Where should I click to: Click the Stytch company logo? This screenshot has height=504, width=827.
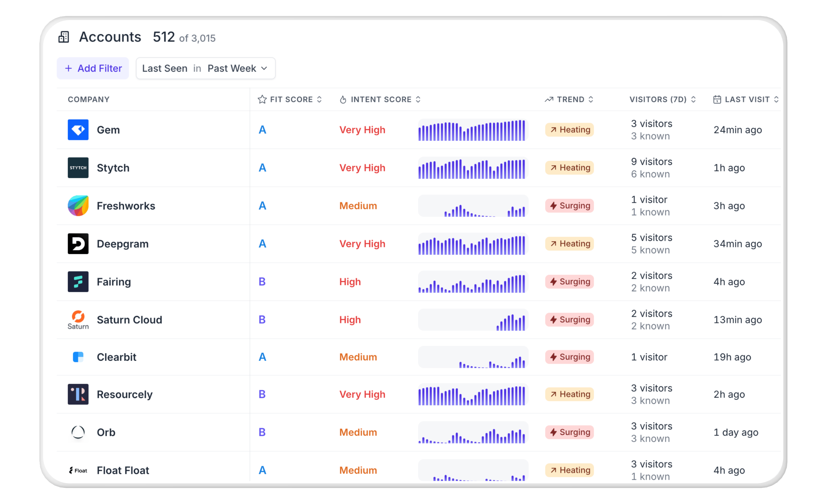click(x=78, y=168)
